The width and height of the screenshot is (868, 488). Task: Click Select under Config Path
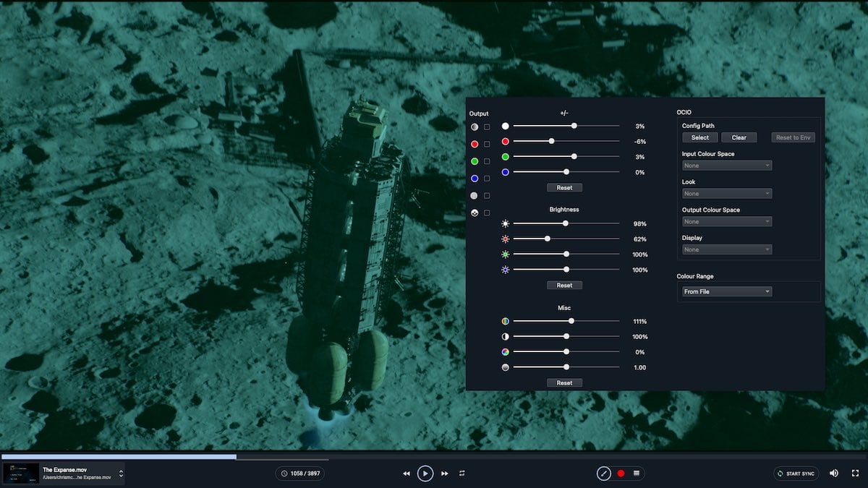click(x=700, y=137)
